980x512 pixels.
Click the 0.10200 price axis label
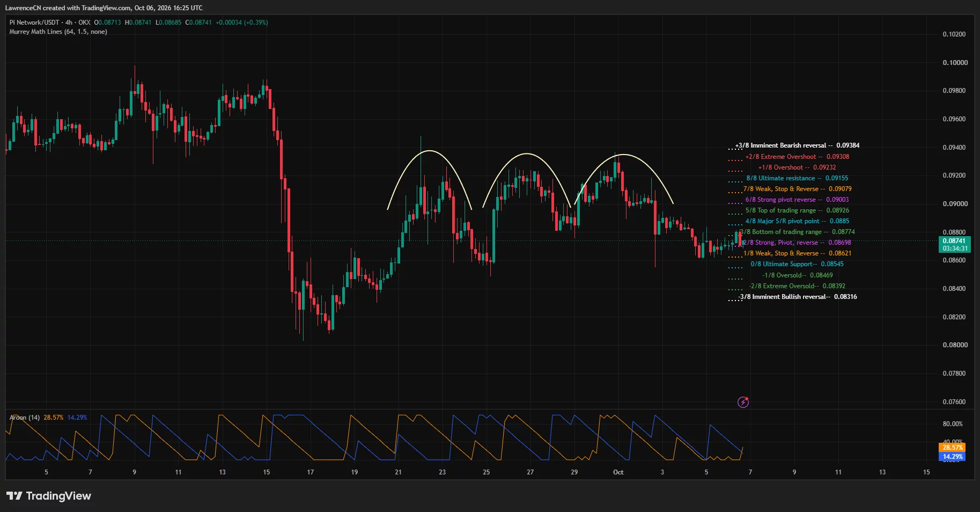click(x=954, y=34)
